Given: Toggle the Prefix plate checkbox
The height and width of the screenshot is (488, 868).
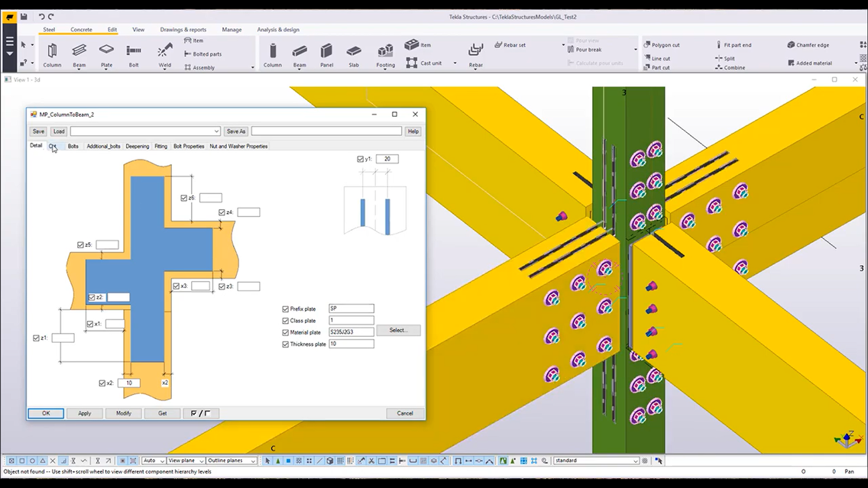Looking at the screenshot, I should (x=286, y=309).
